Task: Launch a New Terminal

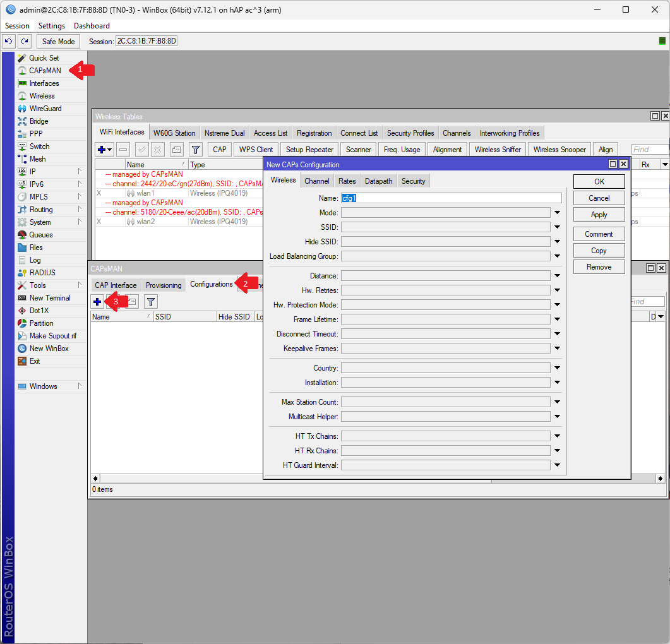Action: 49,297
